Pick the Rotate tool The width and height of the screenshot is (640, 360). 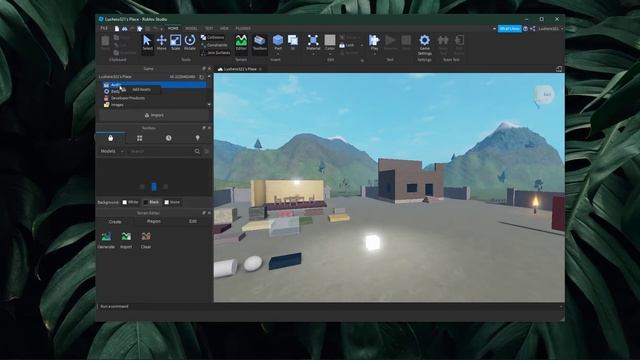tap(190, 42)
